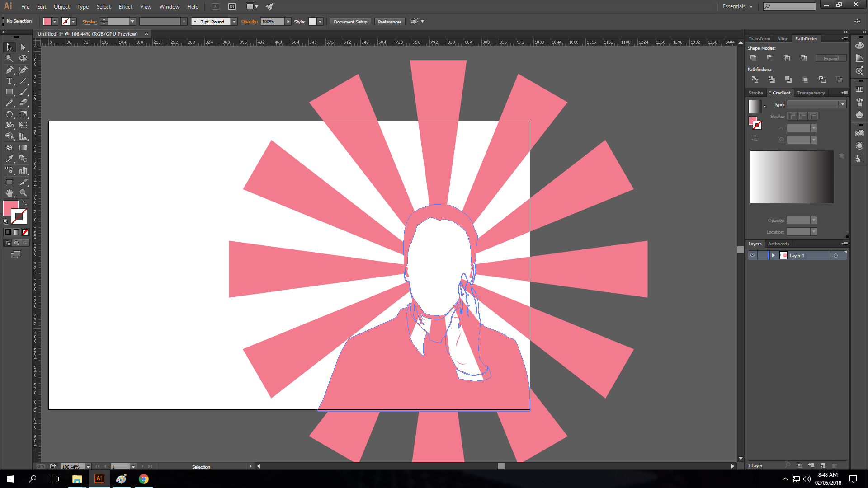
Task: Open Essentials workspace switcher
Action: (x=737, y=6)
